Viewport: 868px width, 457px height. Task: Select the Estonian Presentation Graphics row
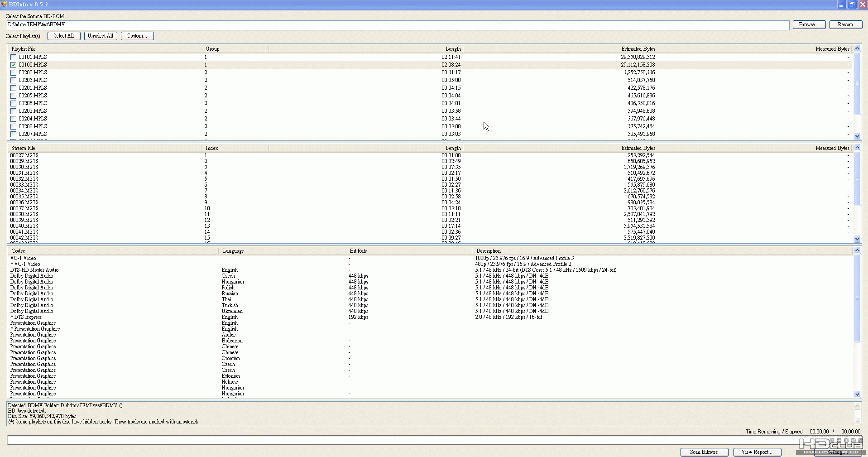(x=430, y=376)
